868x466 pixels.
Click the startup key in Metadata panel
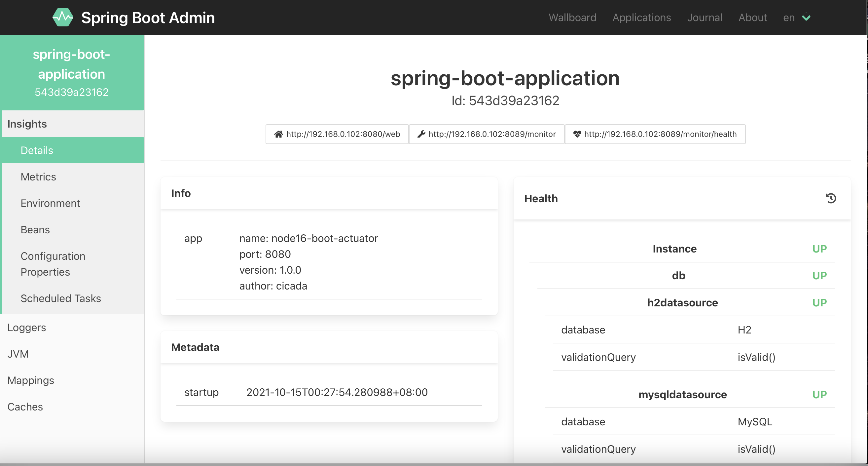click(201, 393)
